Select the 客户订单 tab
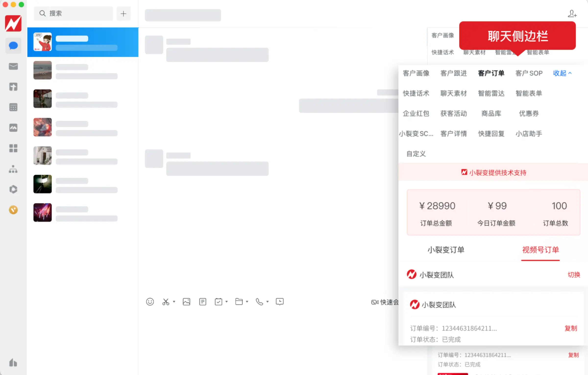 click(491, 73)
